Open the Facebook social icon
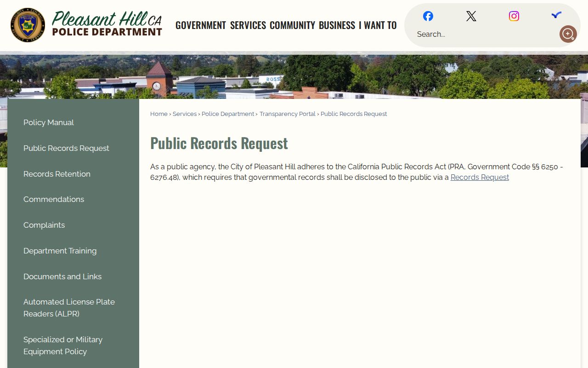588x368 pixels. (x=428, y=16)
